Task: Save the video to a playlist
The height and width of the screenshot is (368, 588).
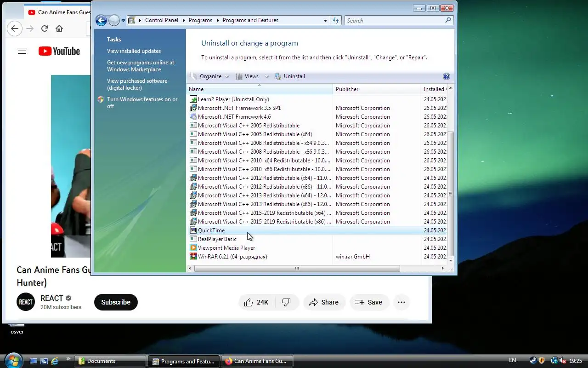Action: pyautogui.click(x=369, y=302)
